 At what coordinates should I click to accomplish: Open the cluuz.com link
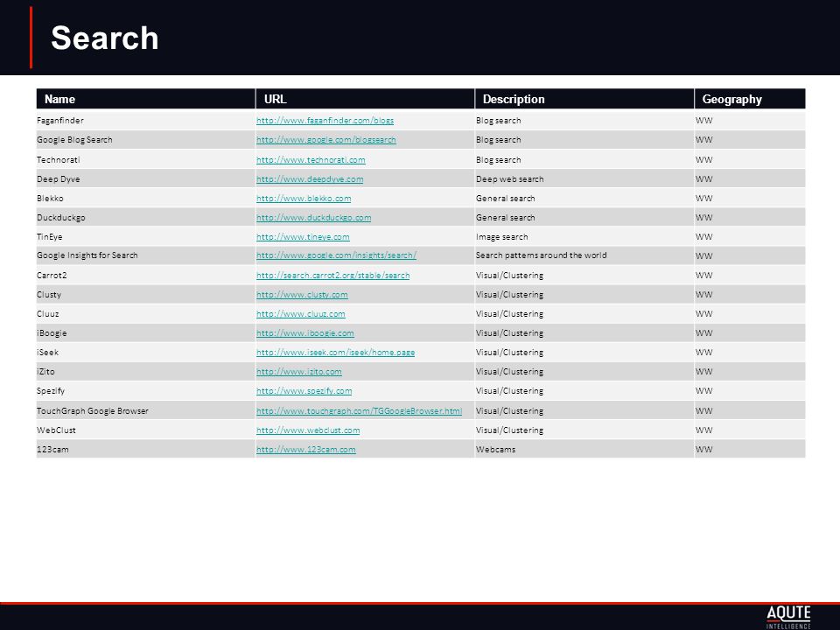coord(300,314)
